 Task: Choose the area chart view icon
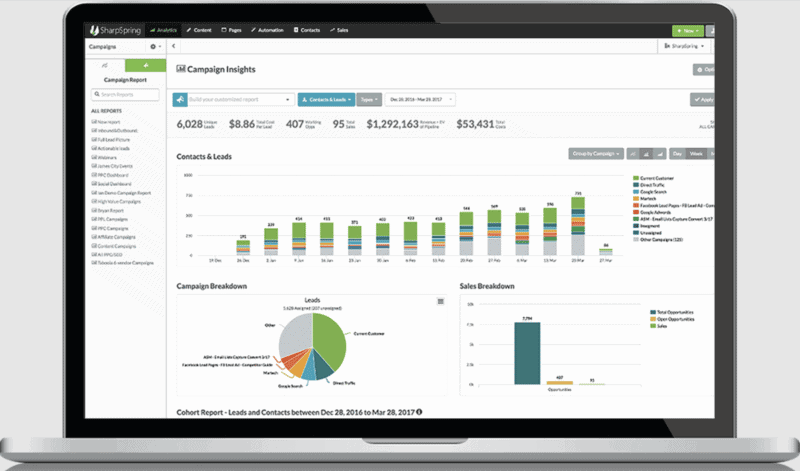pyautogui.click(x=660, y=154)
